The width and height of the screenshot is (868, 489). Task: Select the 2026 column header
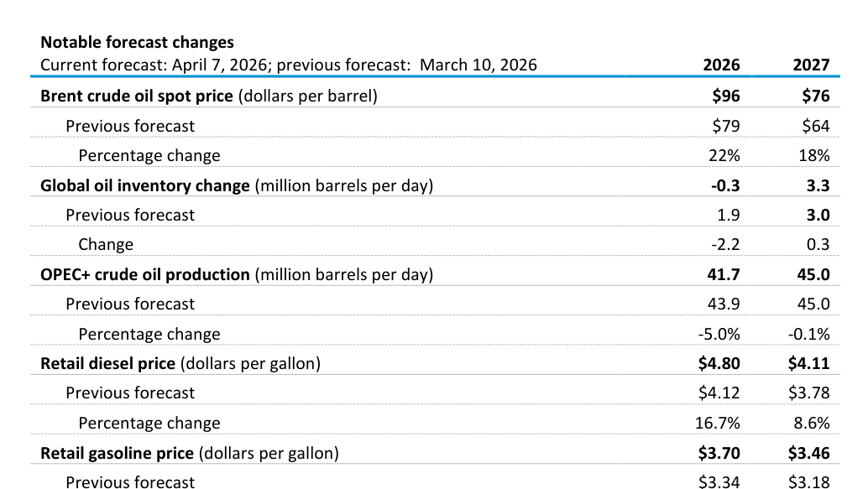tap(721, 65)
